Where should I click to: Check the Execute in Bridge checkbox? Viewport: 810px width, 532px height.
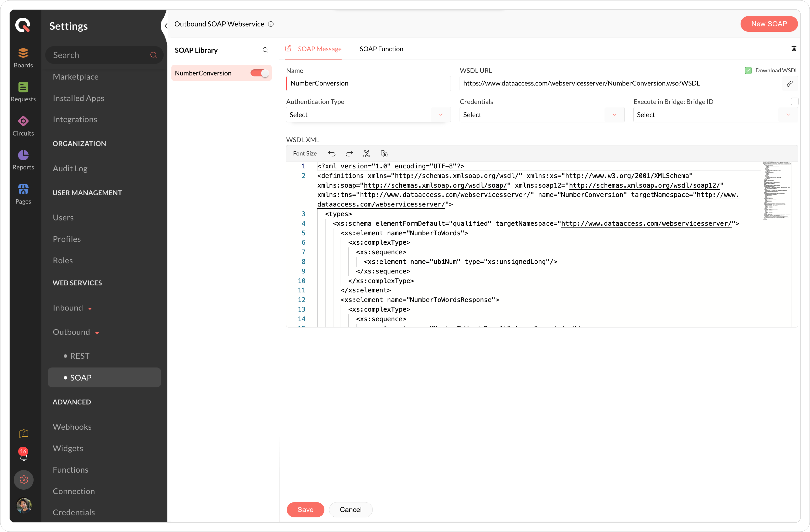[794, 102]
